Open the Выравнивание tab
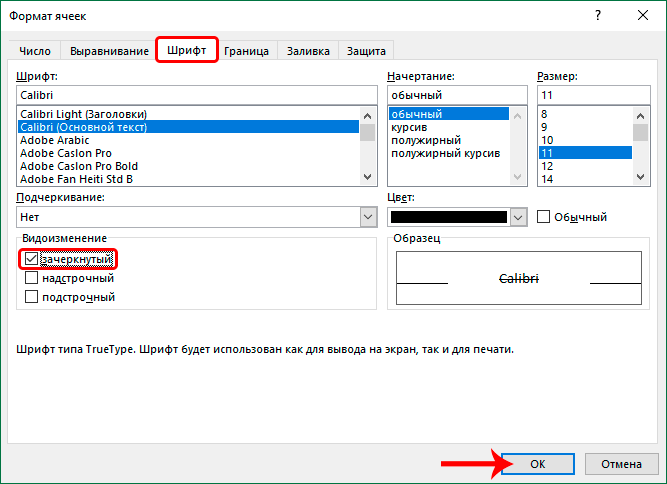The image size is (667, 484). [109, 51]
